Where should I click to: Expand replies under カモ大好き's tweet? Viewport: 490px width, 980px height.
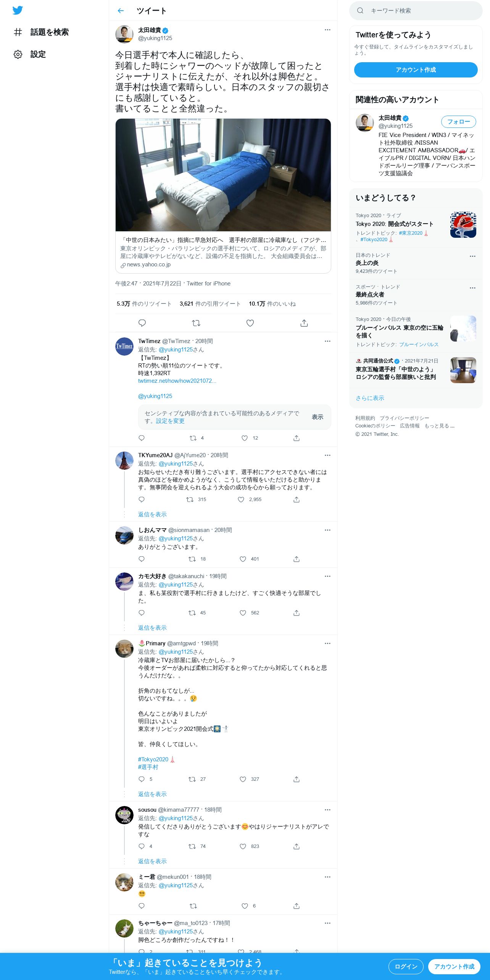152,627
